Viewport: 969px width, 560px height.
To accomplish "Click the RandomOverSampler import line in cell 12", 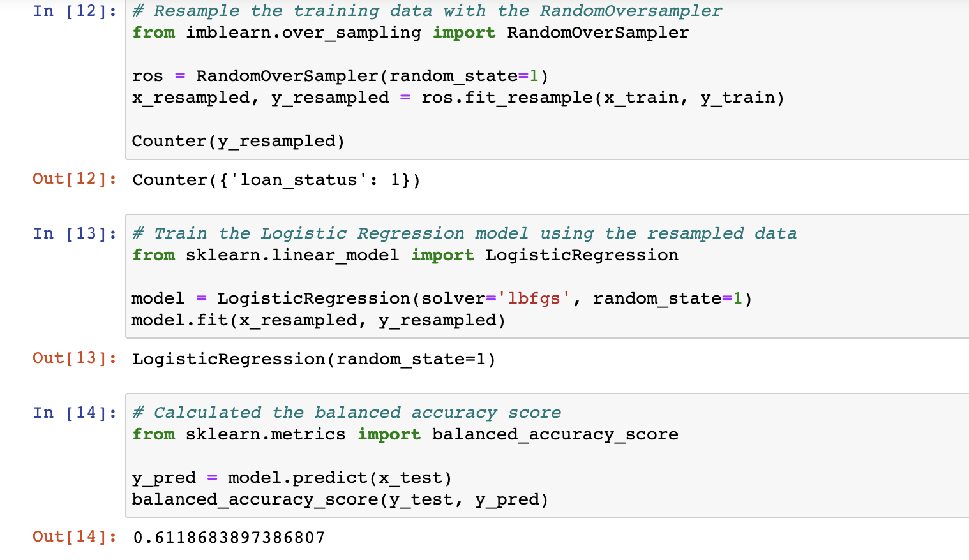I will pyautogui.click(x=410, y=33).
